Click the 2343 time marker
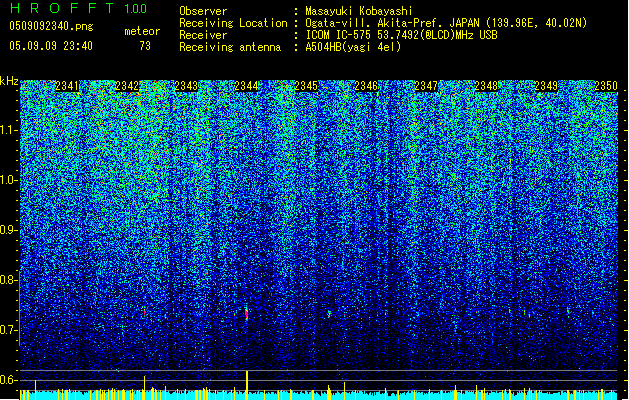 186,86
